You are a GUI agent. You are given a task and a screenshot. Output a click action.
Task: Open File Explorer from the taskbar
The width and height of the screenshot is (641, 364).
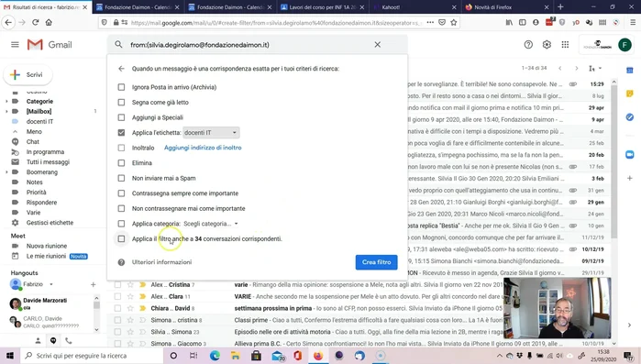(x=235, y=356)
